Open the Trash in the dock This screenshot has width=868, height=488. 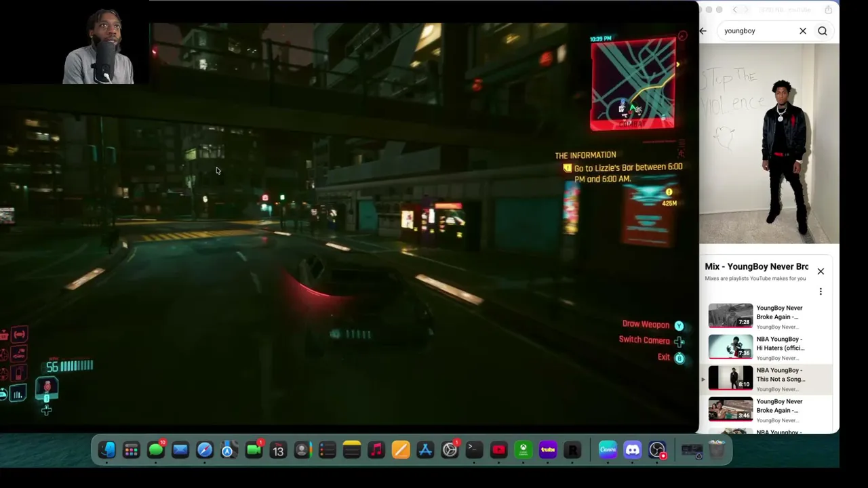(x=717, y=449)
